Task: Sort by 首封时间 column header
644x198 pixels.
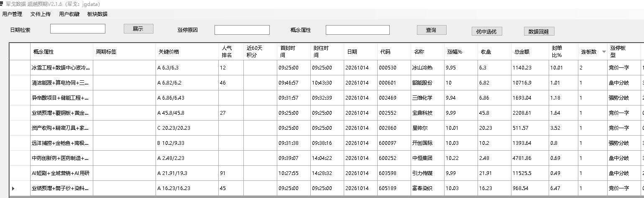Action: pos(294,52)
